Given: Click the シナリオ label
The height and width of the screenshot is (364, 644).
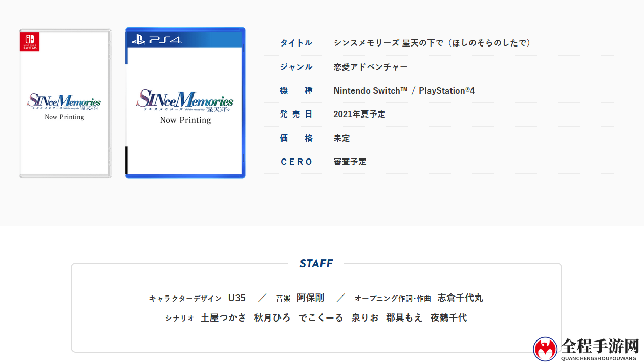Looking at the screenshot, I should pyautogui.click(x=180, y=318).
